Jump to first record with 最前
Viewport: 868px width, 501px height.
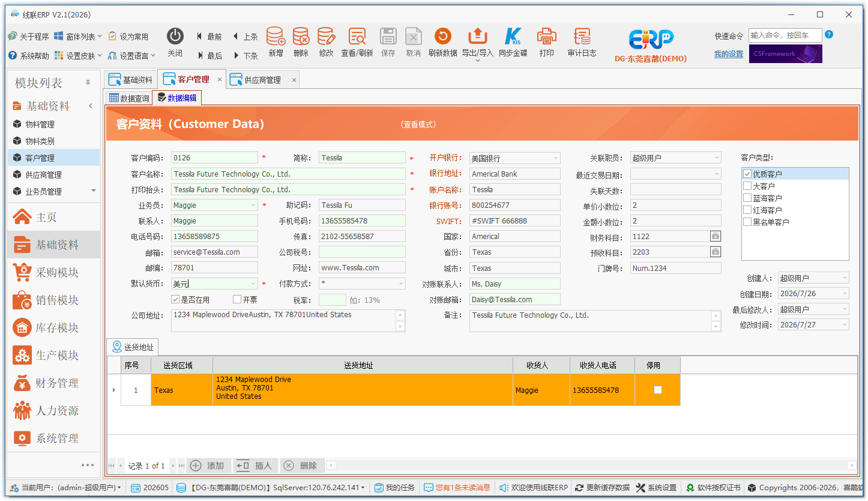click(209, 37)
